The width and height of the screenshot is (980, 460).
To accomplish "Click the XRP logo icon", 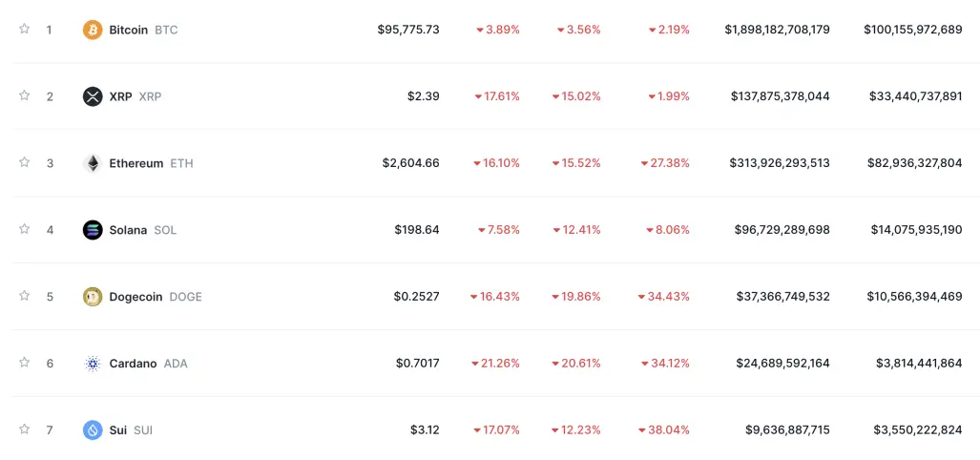I will (93, 96).
